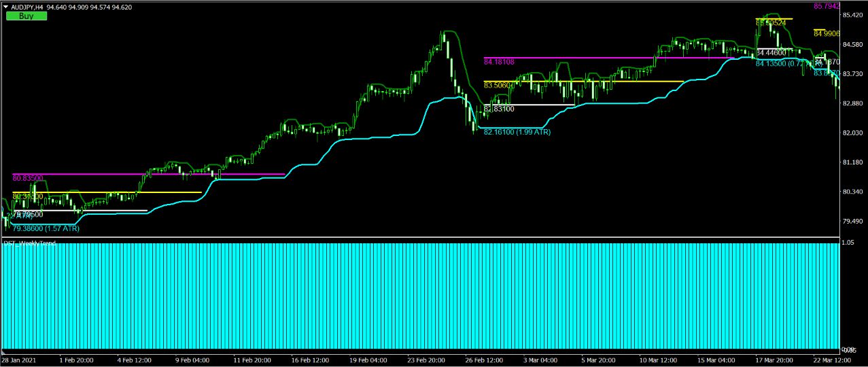Click the 83.730 price axis value
The image size is (868, 367).
[x=854, y=74]
